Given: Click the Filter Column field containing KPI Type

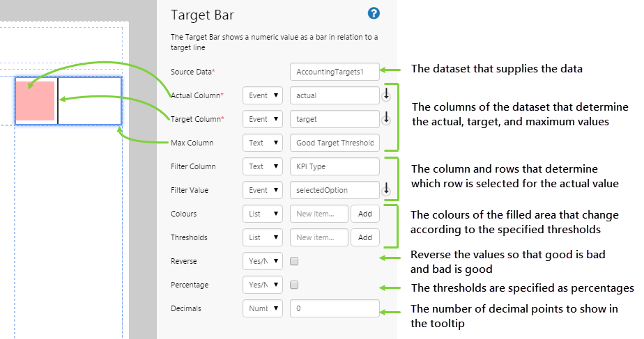Looking at the screenshot, I should [335, 166].
